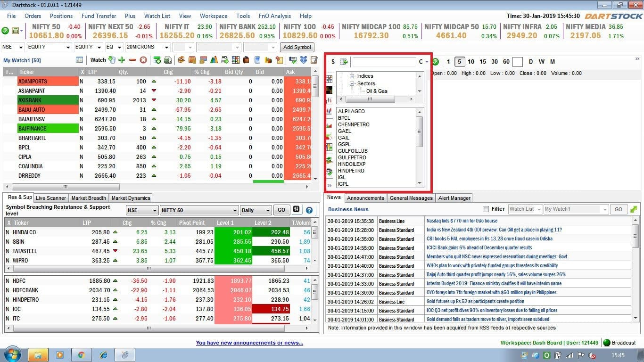Open File Explorer from the taskbar
This screenshot has width=644, height=362.
pyautogui.click(x=38, y=355)
